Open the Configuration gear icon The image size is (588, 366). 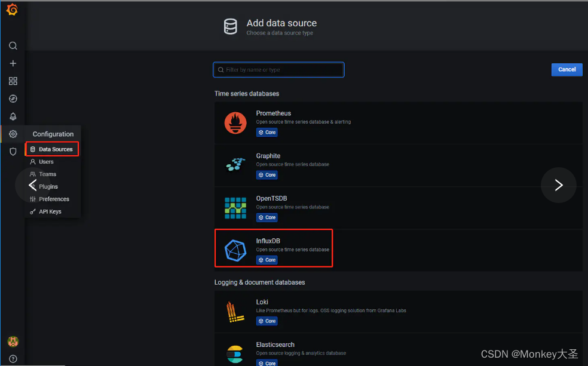point(13,134)
